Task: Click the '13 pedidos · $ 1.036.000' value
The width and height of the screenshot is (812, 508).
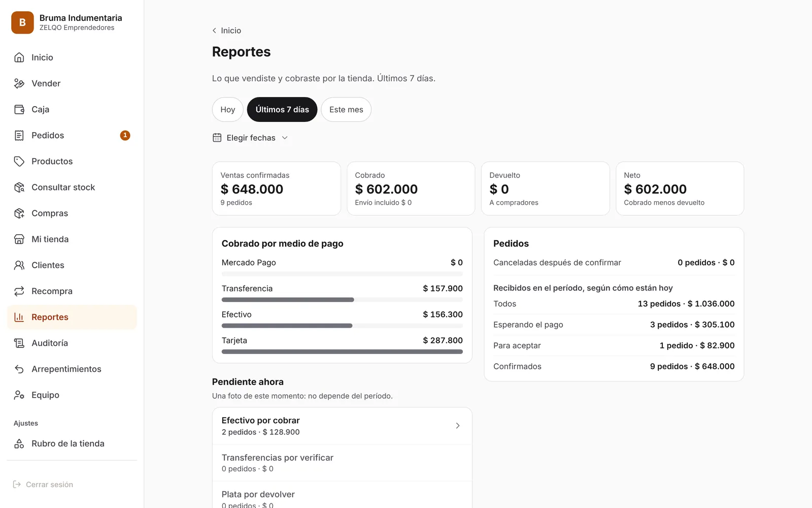Action: [x=686, y=304]
